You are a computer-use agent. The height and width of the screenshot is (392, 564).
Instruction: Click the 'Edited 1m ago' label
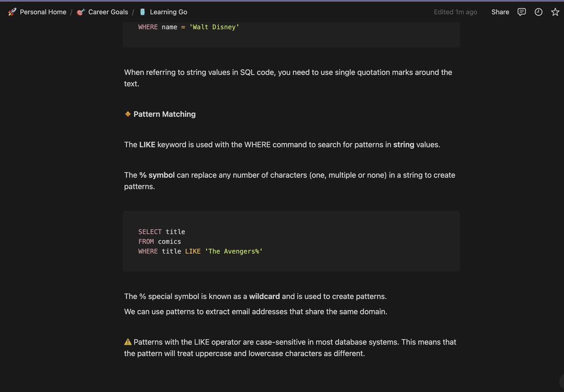click(455, 12)
